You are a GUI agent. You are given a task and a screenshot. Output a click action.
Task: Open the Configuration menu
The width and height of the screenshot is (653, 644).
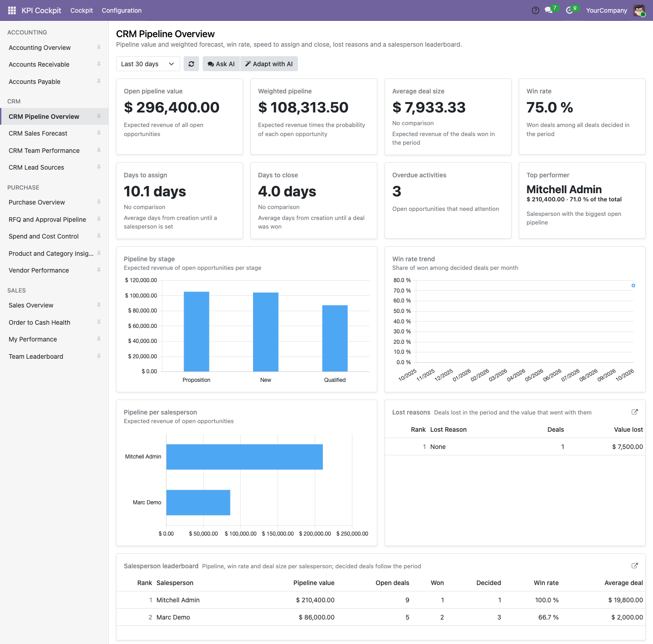point(122,10)
